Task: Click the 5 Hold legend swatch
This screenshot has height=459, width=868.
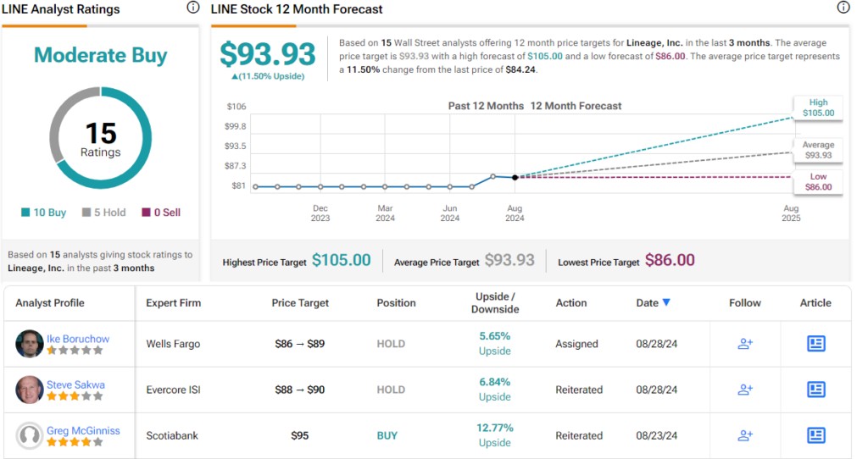Action: click(86, 213)
